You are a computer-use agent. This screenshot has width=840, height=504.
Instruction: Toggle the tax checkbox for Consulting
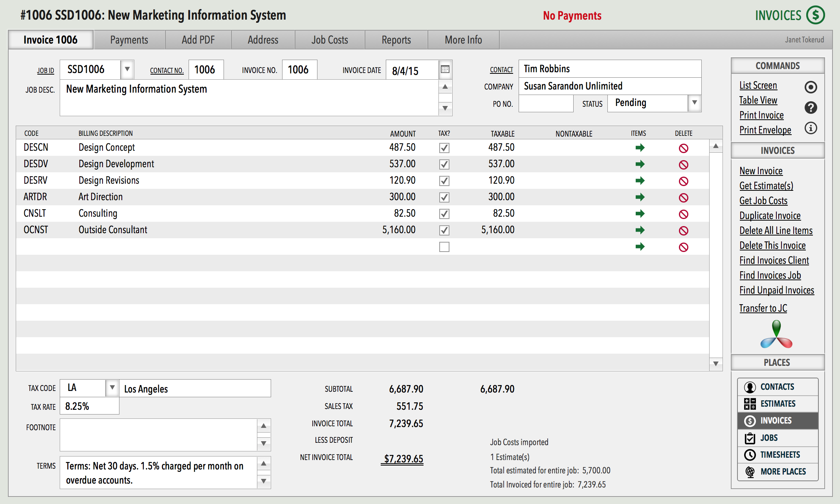coord(444,214)
